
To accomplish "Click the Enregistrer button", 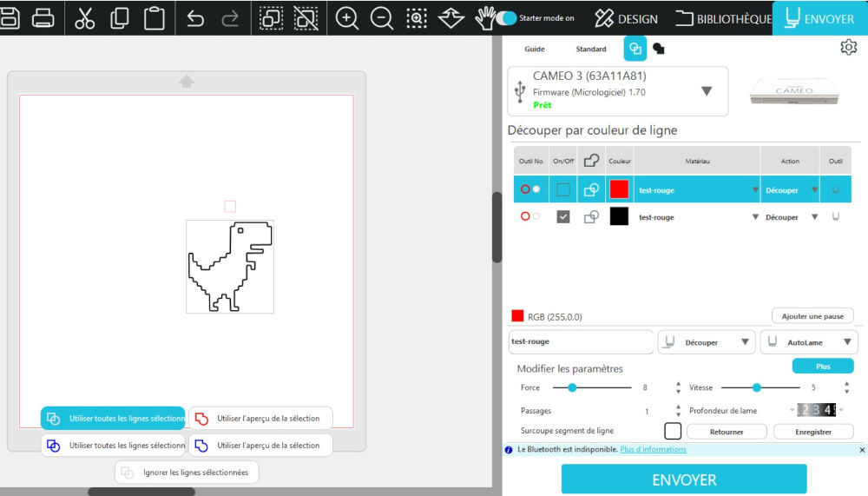I will pyautogui.click(x=813, y=432).
